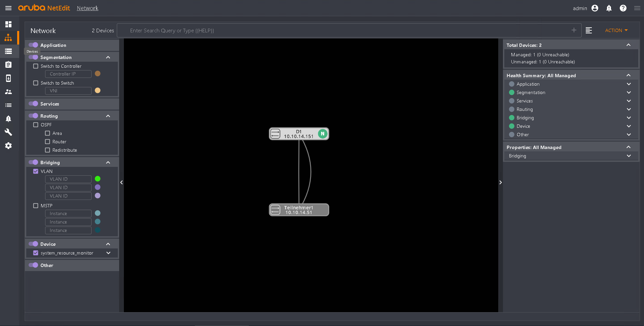Uncheck the VLAN checkbox

click(x=36, y=171)
